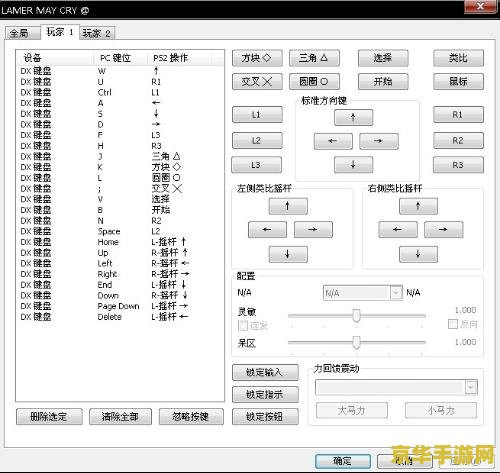500x473 pixels.
Task: Close the LAMER MAY CRY window
Action: (480, 7)
